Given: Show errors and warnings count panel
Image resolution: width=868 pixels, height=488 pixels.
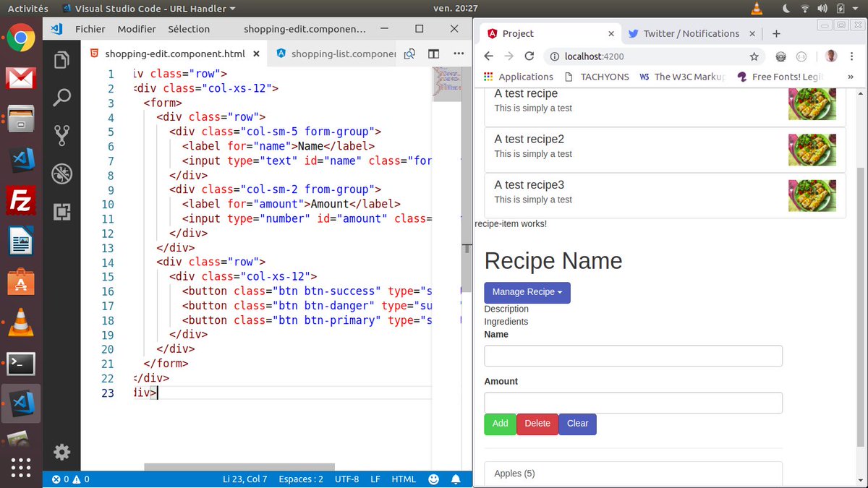Looking at the screenshot, I should click(x=71, y=479).
